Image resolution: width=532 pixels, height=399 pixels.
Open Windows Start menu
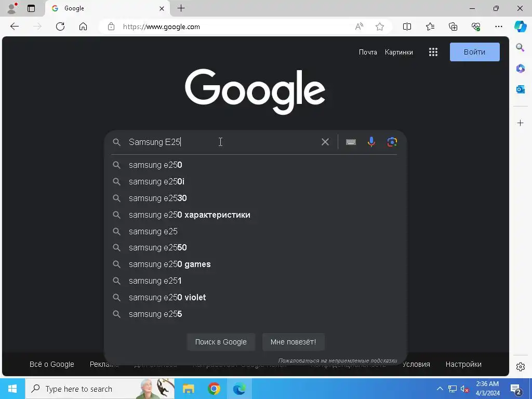(12, 389)
